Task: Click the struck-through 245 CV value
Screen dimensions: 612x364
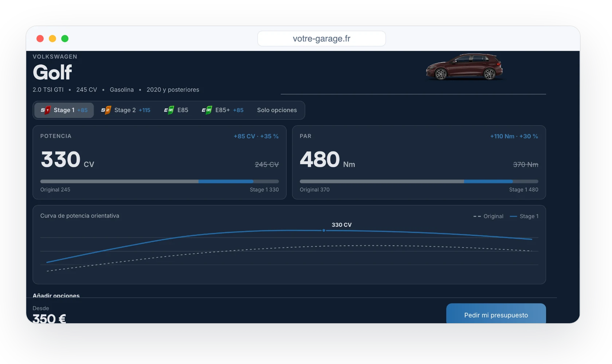Action: click(267, 165)
